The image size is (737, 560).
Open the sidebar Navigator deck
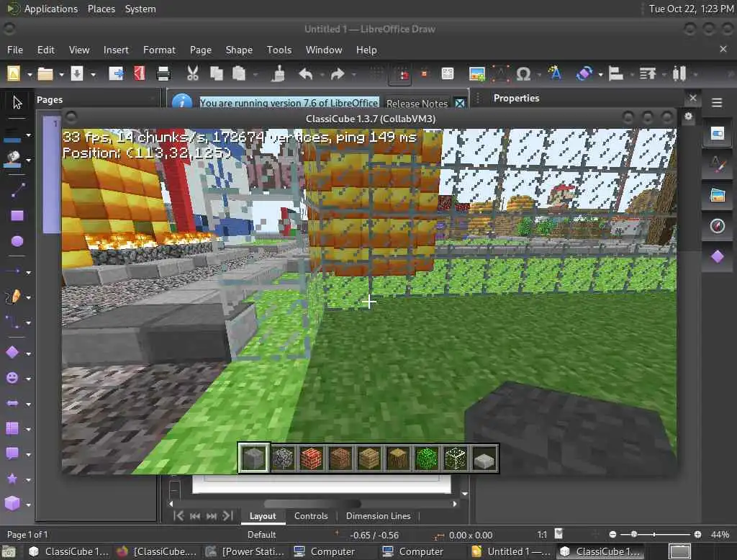click(718, 226)
